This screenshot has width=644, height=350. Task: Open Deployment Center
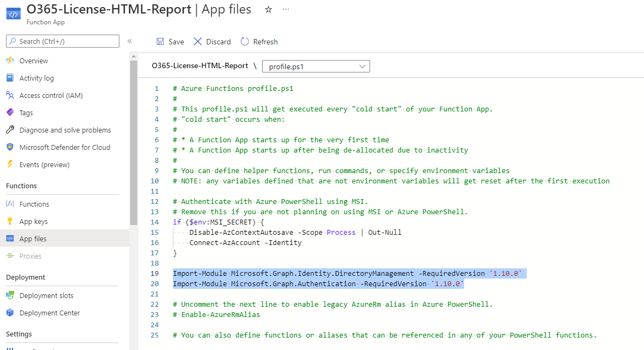click(50, 313)
